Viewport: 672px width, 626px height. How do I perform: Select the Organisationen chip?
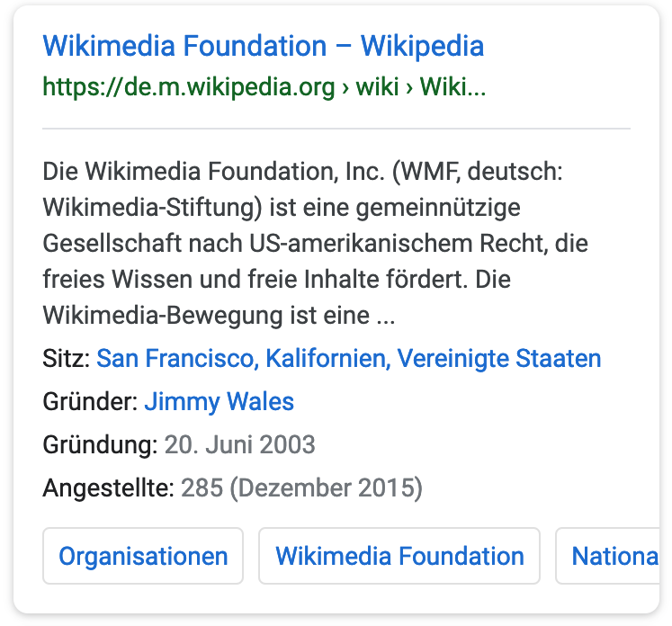pos(143,556)
